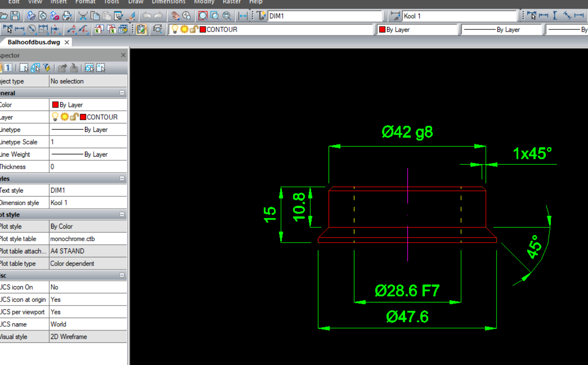This screenshot has height=365, width=588.
Task: Select the Balhoofdbus.dwg tab
Action: tap(33, 42)
